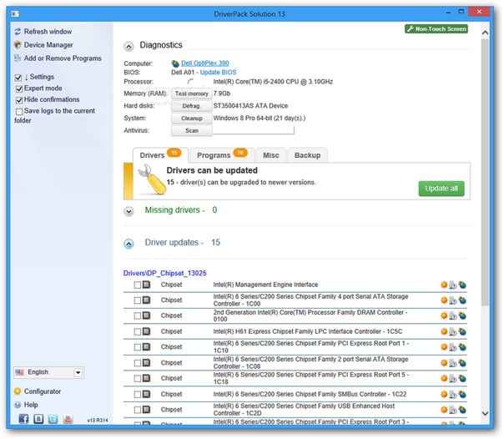504x439 pixels.
Task: Click the device info icon for PCI Express Root Port 1
Action: (x=452, y=347)
